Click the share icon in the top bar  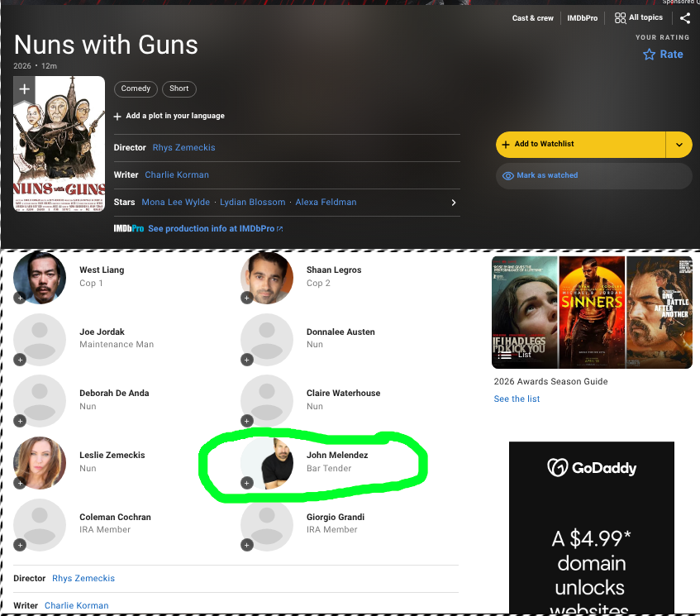685,18
